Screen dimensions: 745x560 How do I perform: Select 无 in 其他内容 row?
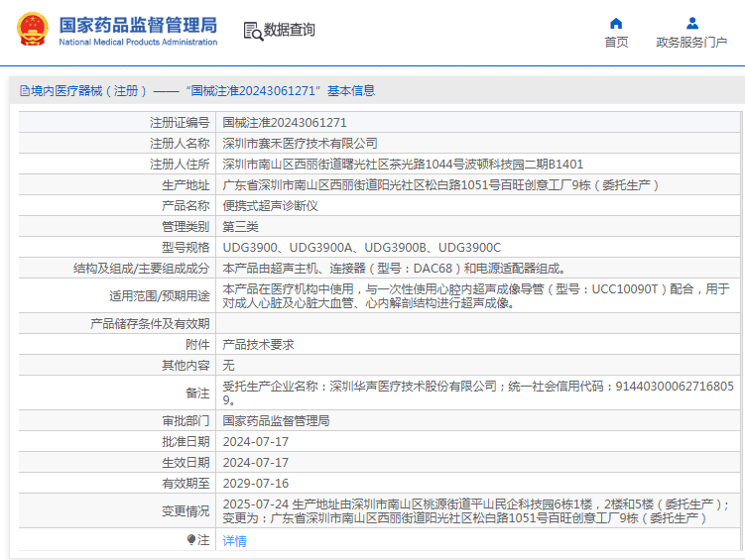228,366
